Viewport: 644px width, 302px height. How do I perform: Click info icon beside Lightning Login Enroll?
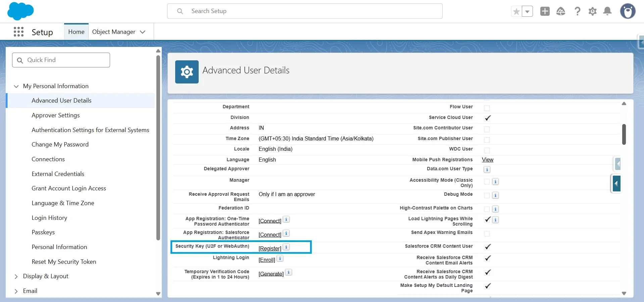[280, 258]
